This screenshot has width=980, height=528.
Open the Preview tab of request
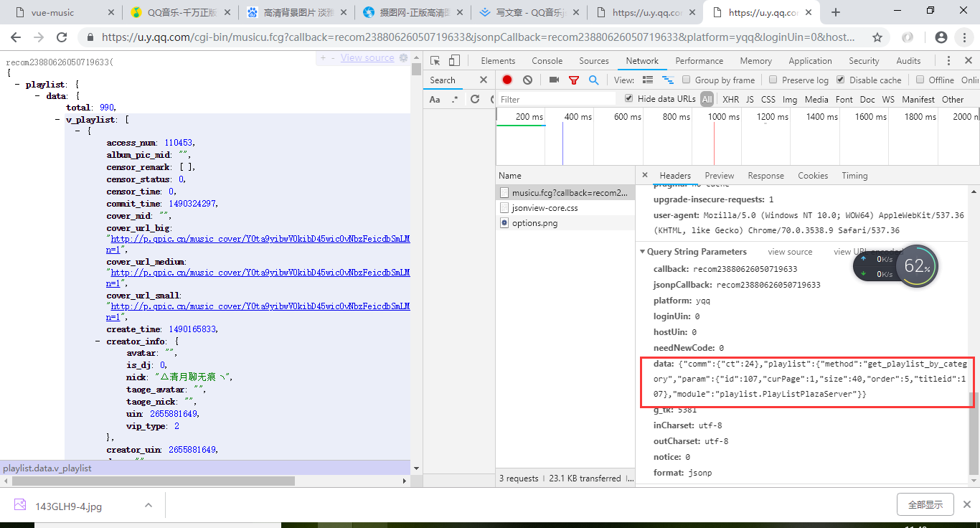coord(720,176)
